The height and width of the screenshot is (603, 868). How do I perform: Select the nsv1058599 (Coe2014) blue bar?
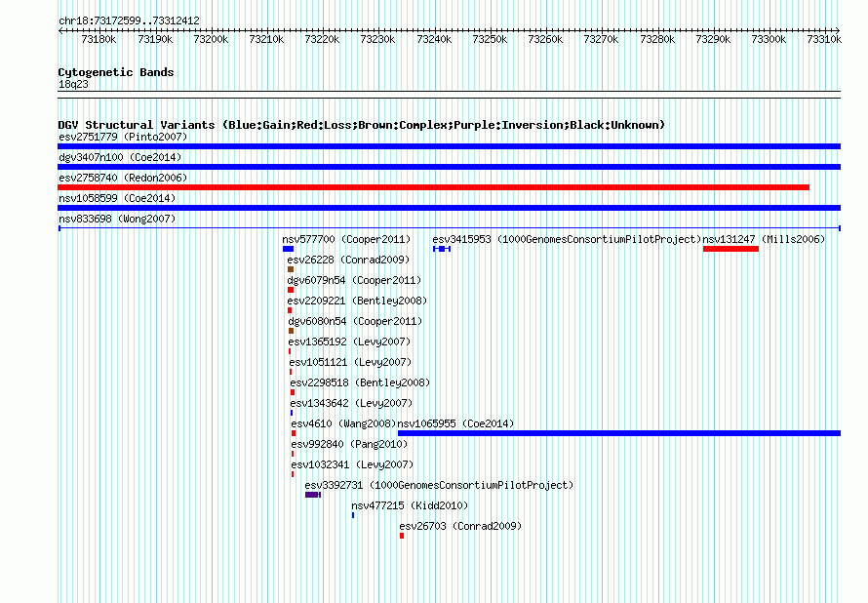point(449,208)
